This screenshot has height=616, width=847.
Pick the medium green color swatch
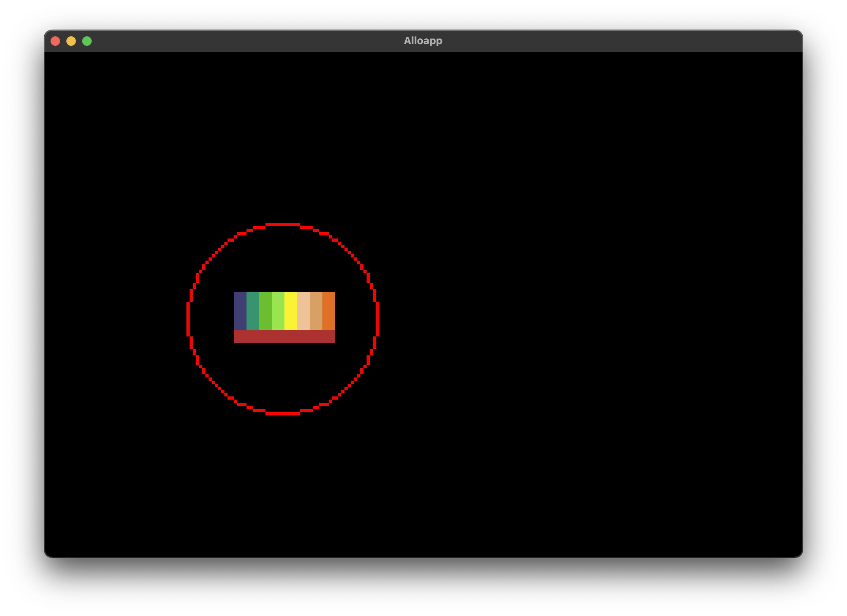point(265,311)
